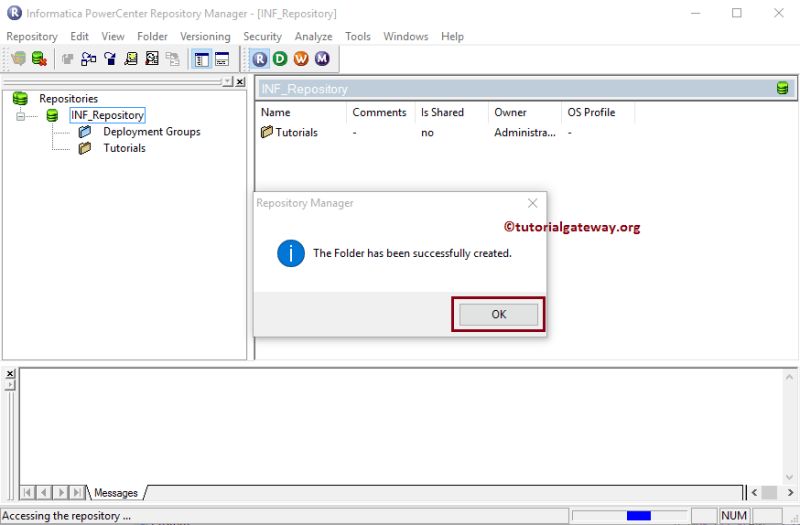
Task: Launch Repository Manager via blue R icon
Action: pyautogui.click(x=260, y=59)
